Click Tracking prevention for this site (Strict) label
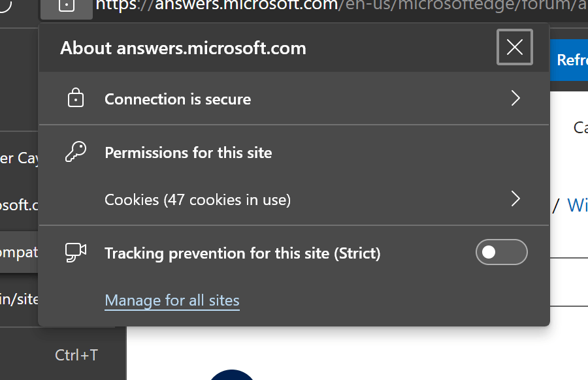 click(x=242, y=253)
